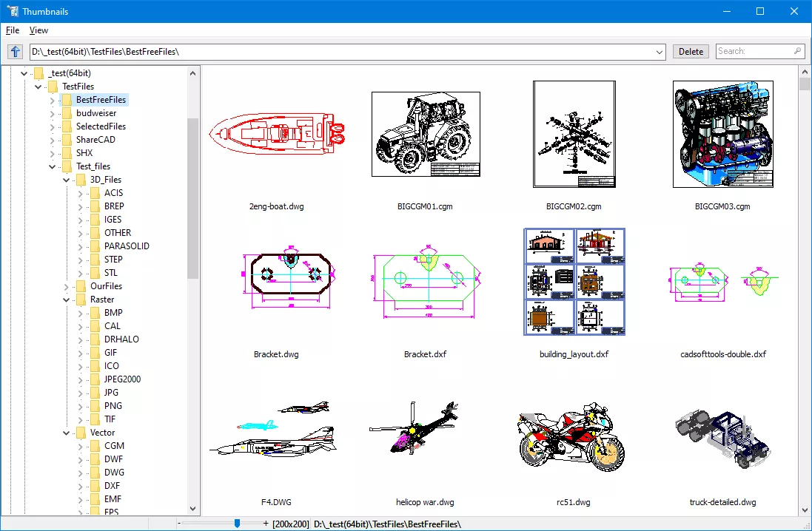Select the PARASOLID folder icon

tap(95, 246)
